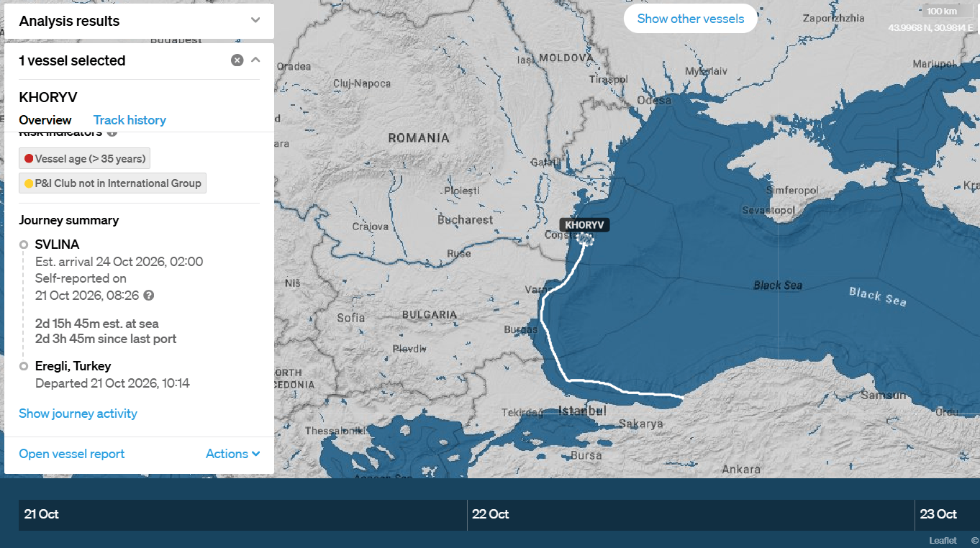
Task: Click the Istanbul label on map
Action: coord(583,411)
